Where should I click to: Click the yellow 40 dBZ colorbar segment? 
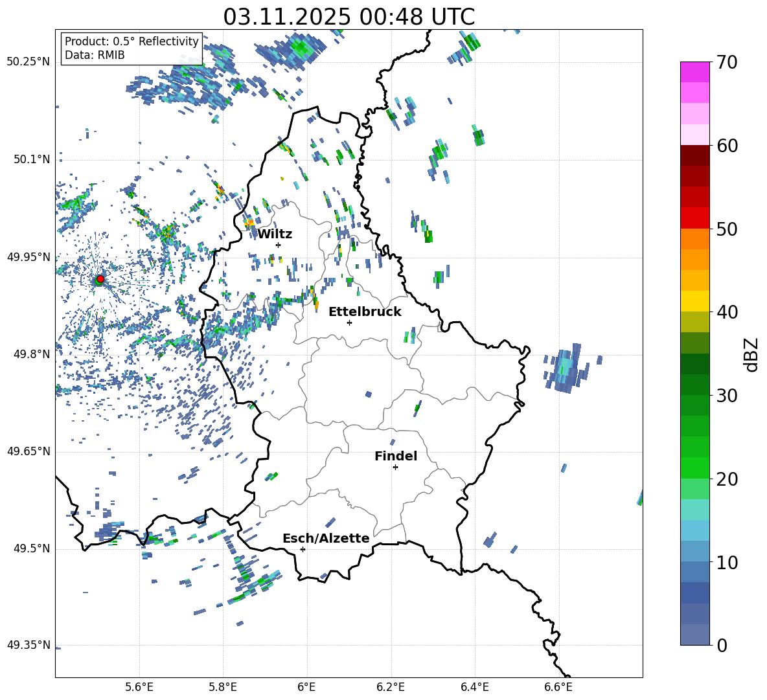coord(694,301)
